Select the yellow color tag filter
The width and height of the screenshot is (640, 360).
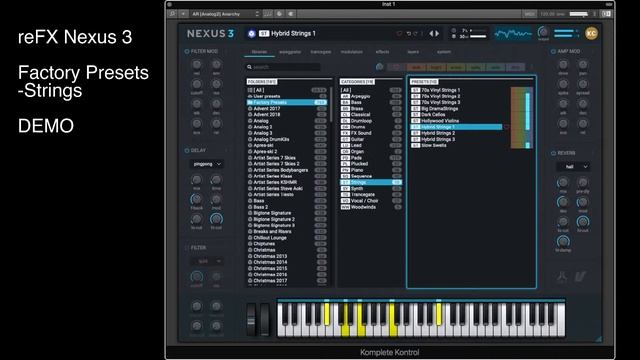click(x=456, y=67)
